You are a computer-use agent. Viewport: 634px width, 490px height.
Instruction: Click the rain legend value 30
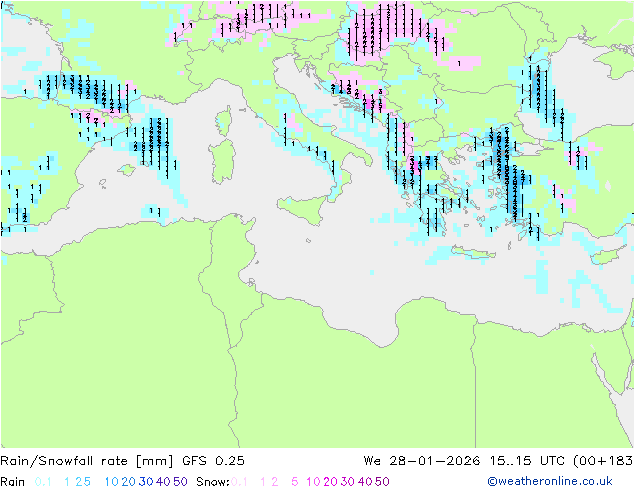click(146, 482)
